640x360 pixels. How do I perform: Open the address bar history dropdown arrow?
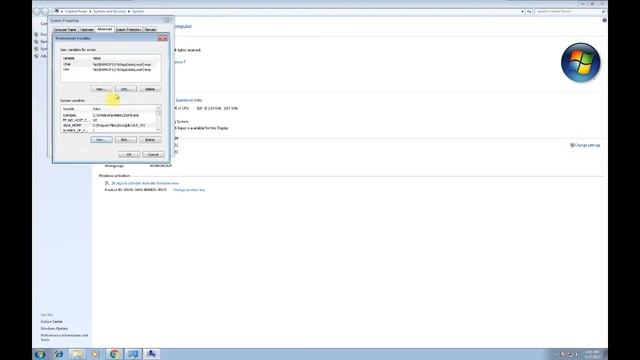click(x=522, y=11)
